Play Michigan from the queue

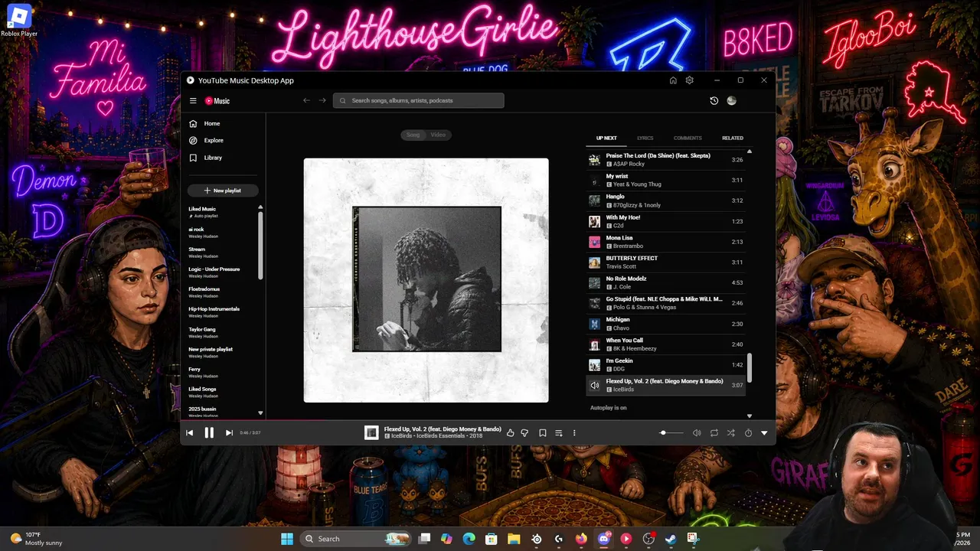pos(665,324)
